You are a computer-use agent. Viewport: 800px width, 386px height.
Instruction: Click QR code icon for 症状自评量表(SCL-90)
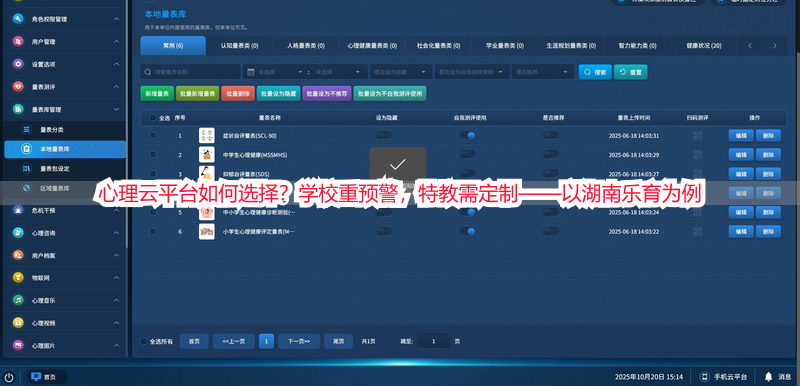[x=697, y=136]
